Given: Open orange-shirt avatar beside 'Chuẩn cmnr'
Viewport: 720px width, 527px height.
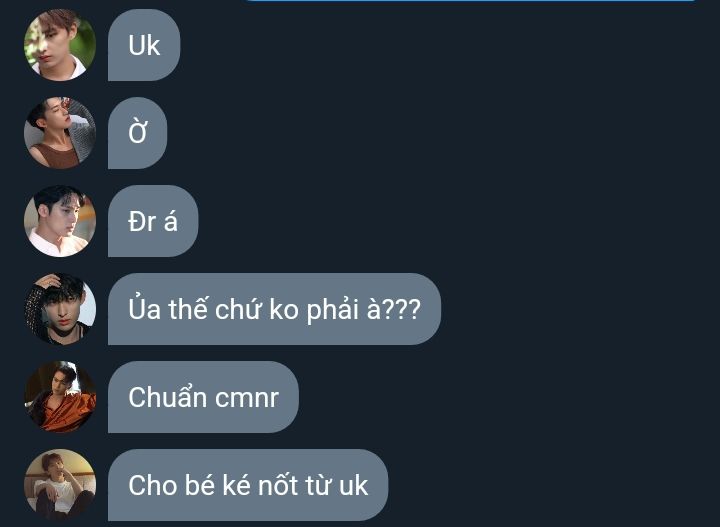Looking at the screenshot, I should (60, 397).
